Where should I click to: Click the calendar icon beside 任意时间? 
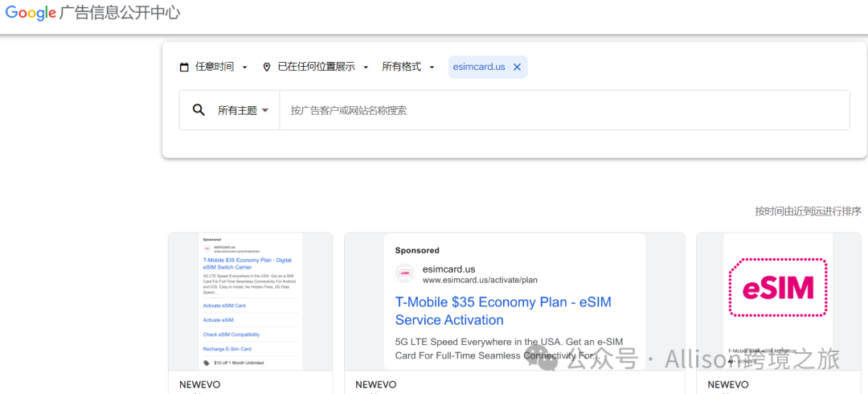tap(184, 67)
